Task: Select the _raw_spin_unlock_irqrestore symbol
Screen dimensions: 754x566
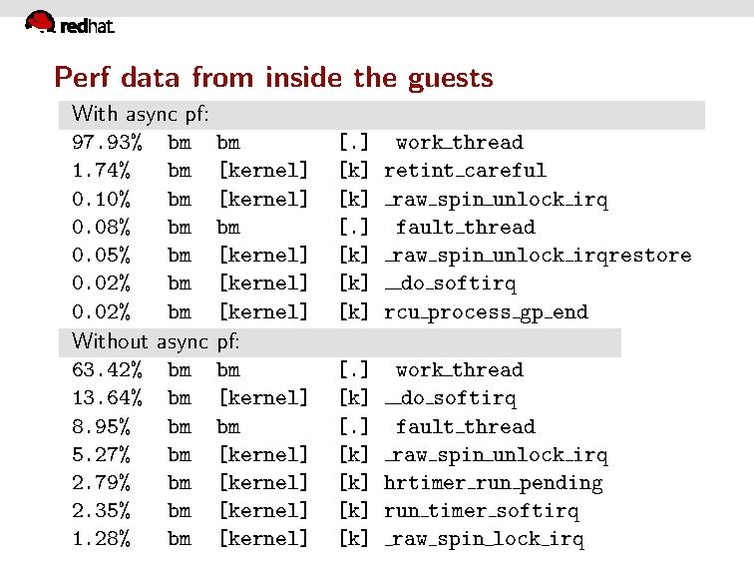Action: click(537, 255)
